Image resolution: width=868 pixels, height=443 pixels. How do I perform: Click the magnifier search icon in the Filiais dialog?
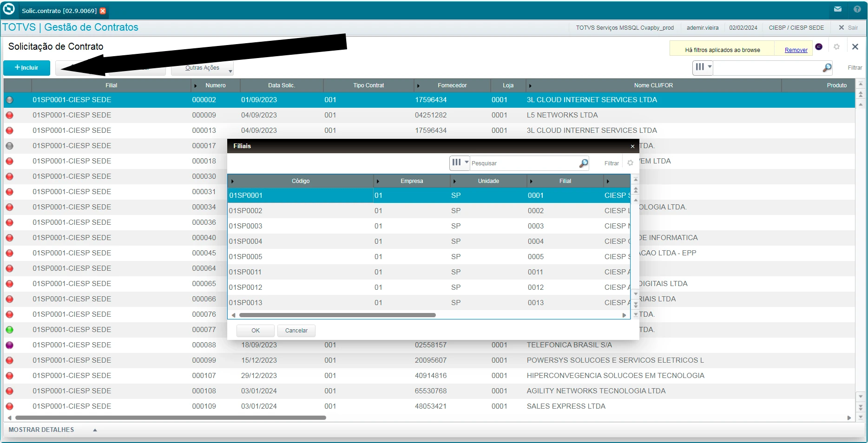(583, 163)
